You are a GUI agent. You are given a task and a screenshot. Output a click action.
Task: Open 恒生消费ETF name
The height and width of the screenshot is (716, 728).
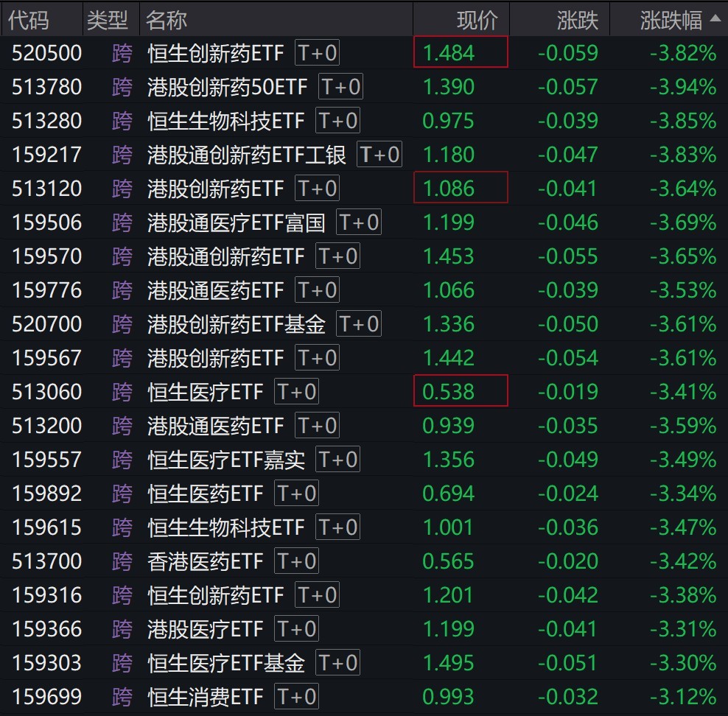click(x=206, y=697)
